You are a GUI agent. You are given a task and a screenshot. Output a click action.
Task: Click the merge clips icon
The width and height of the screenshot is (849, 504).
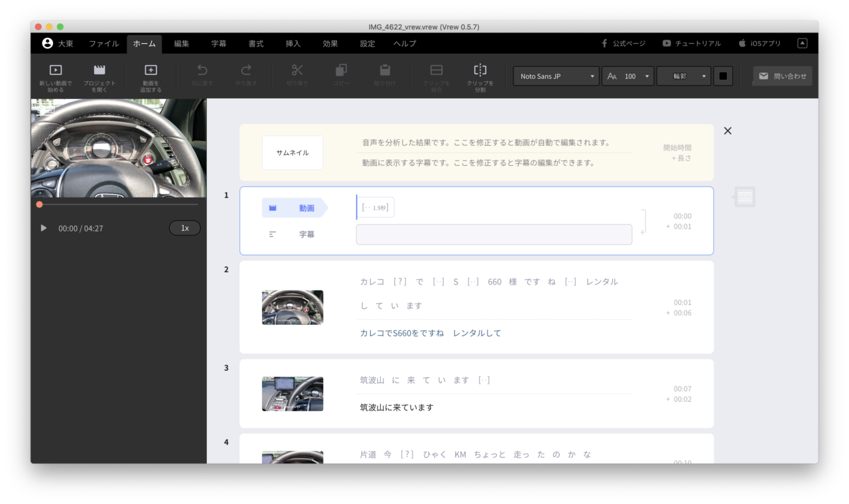[x=436, y=70]
